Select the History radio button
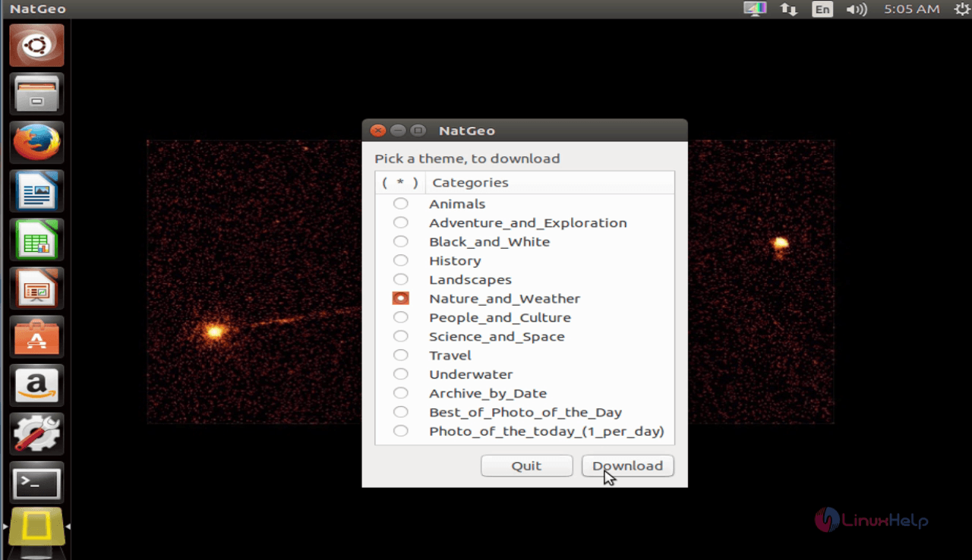Image resolution: width=972 pixels, height=560 pixels. tap(400, 260)
